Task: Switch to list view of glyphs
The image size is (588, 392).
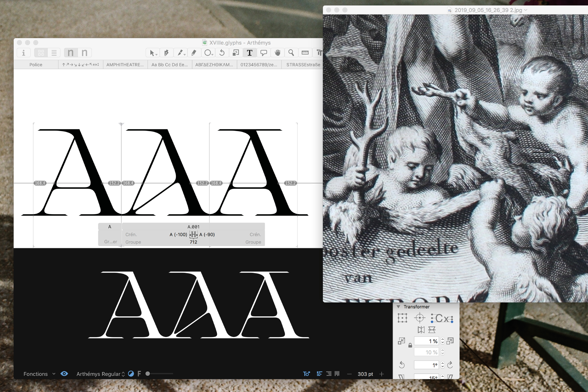Action: coord(54,53)
